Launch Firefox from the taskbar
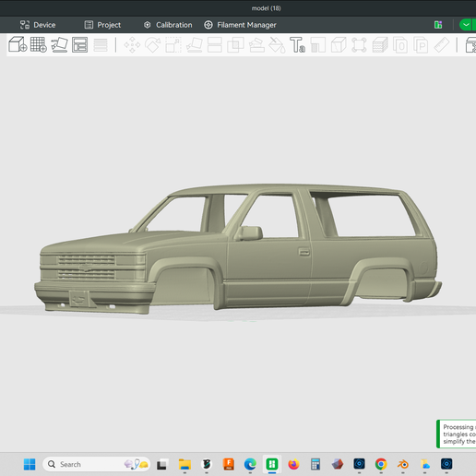 tap(293, 464)
